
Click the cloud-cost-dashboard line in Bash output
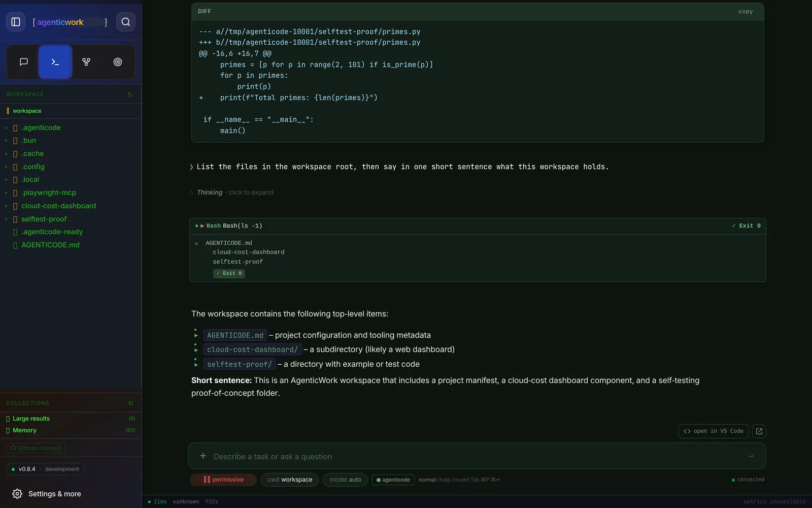(x=248, y=252)
